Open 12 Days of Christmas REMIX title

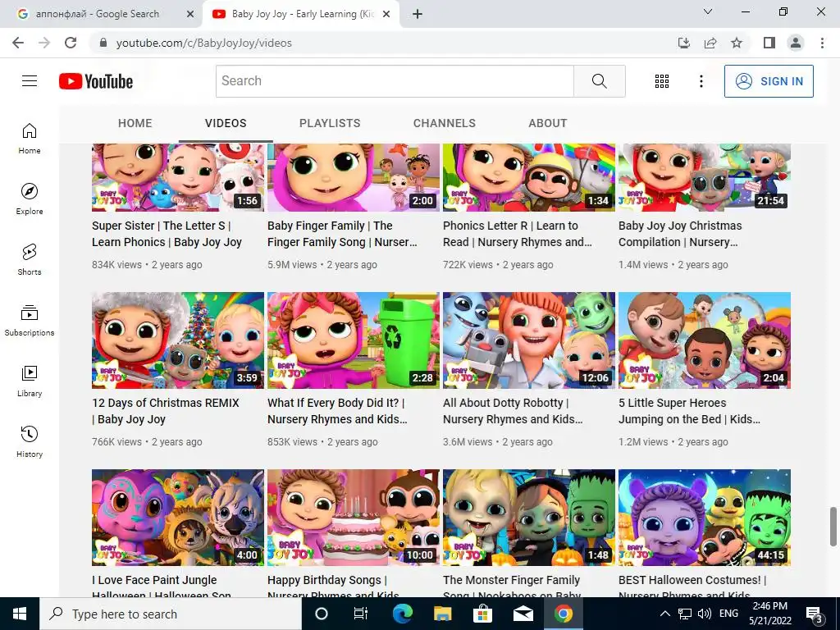coord(166,411)
